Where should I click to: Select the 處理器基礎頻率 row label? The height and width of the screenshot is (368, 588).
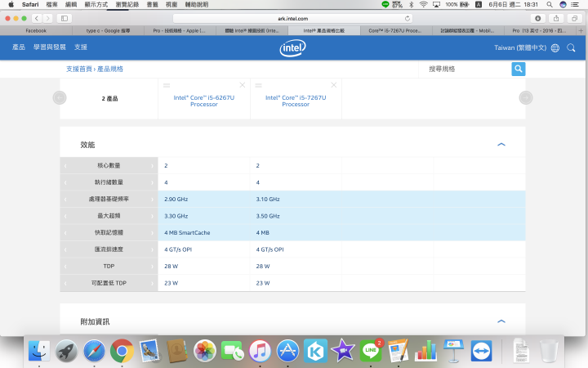point(109,199)
